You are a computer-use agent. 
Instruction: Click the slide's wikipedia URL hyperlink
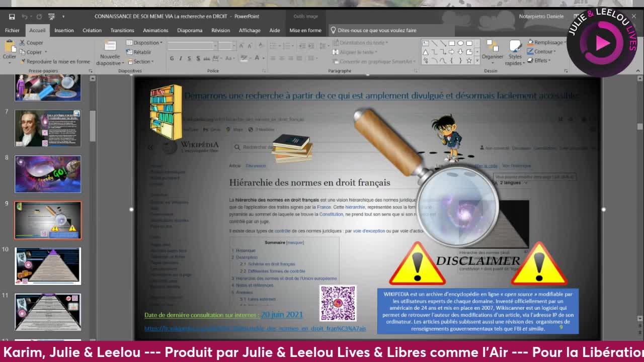pyautogui.click(x=255, y=328)
